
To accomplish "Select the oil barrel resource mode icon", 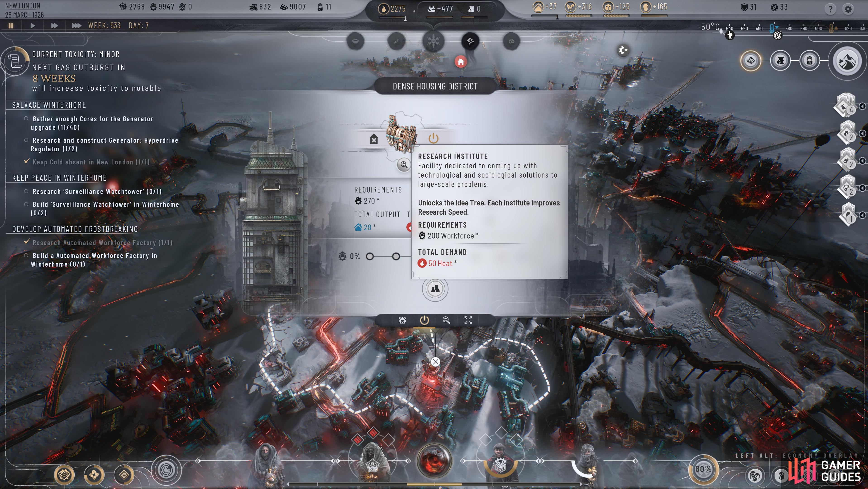I will (x=780, y=61).
